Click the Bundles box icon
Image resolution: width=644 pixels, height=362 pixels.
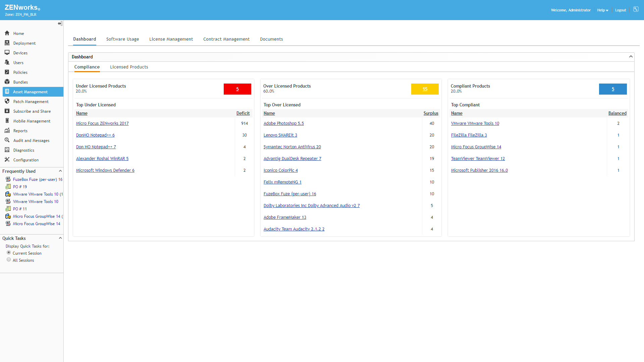point(7,82)
